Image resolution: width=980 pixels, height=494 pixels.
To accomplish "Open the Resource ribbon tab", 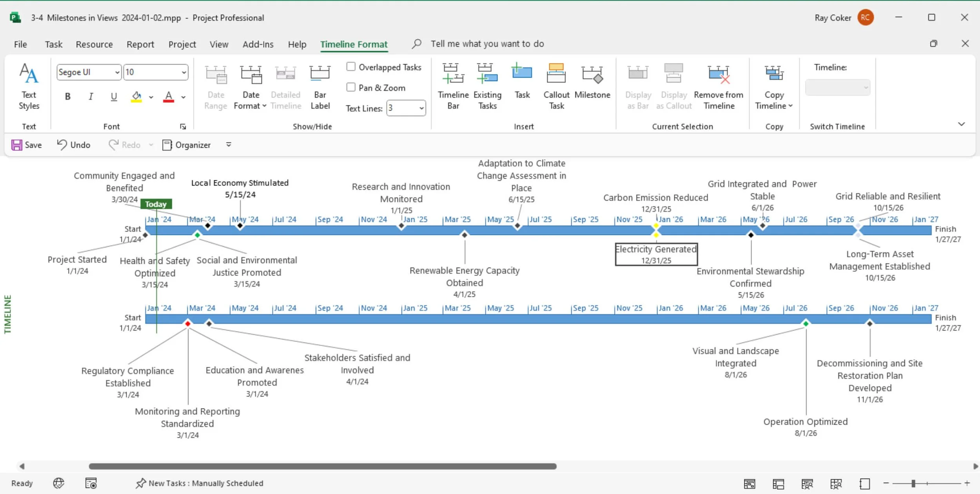I will pos(94,44).
